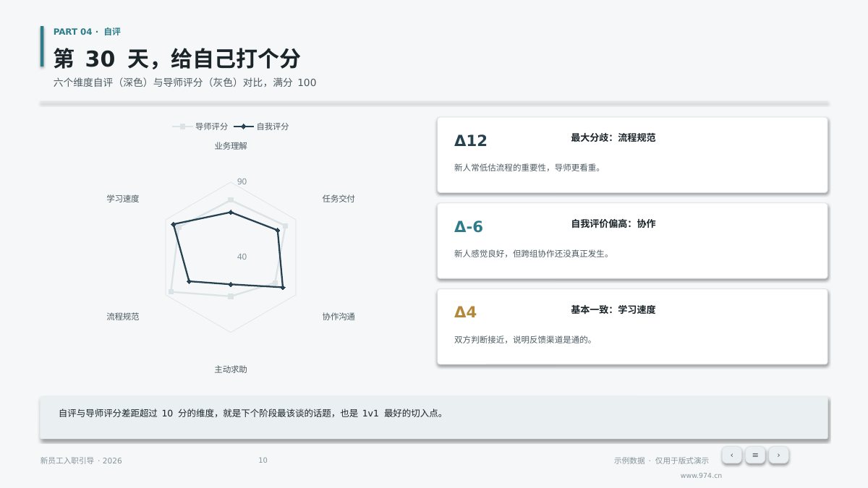Select the Δ12 value in first card
Screen dimensions: 868x488
[471, 141]
